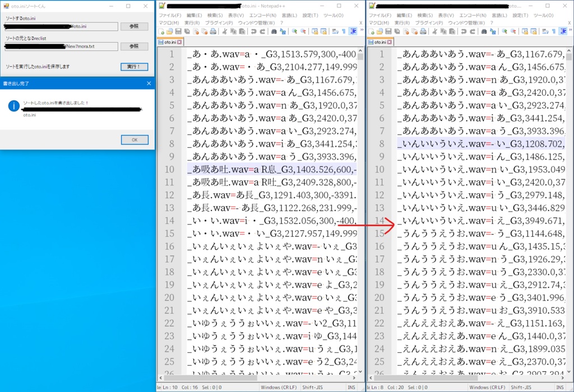Screen dimensions: 574x392
Task: Toggle indent guide in right Notepad++ toolbar
Action: (x=563, y=31)
